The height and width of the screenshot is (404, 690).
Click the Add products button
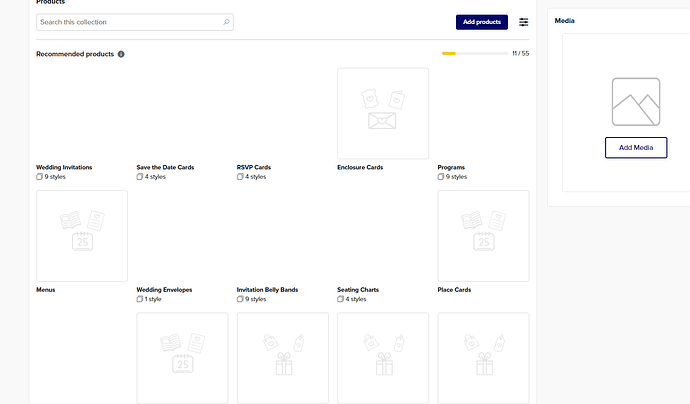[482, 22]
